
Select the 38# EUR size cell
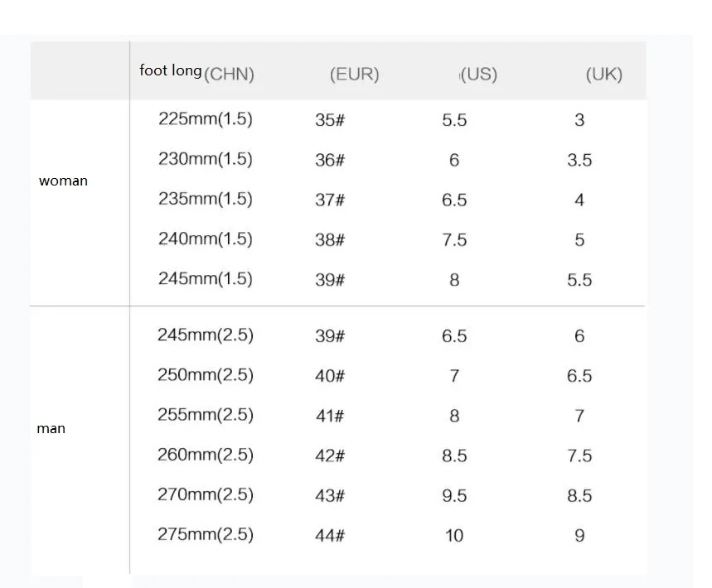pyautogui.click(x=329, y=239)
